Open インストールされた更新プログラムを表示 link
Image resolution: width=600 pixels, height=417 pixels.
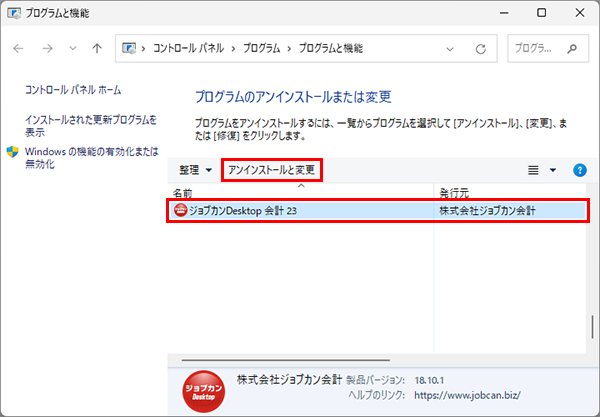click(91, 126)
